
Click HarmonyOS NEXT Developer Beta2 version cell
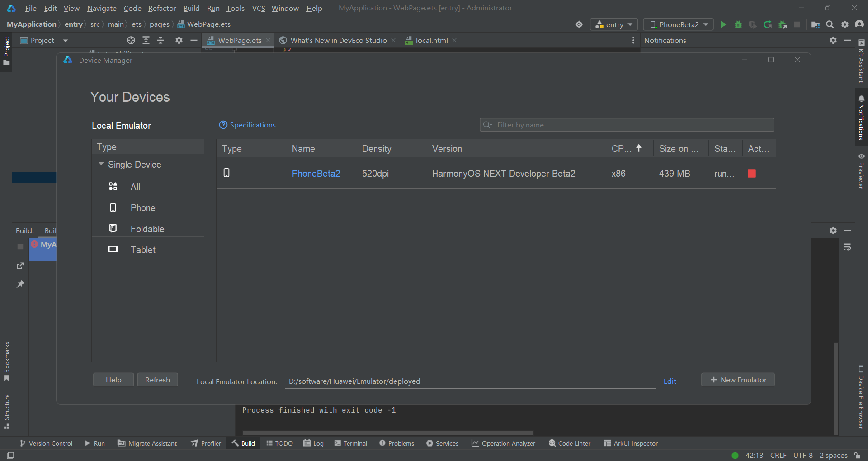(x=504, y=174)
